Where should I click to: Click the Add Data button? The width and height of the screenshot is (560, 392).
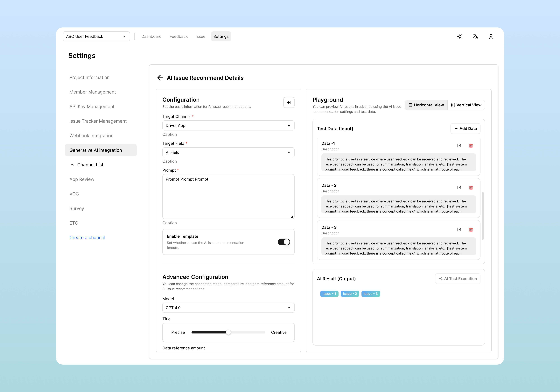(x=465, y=129)
